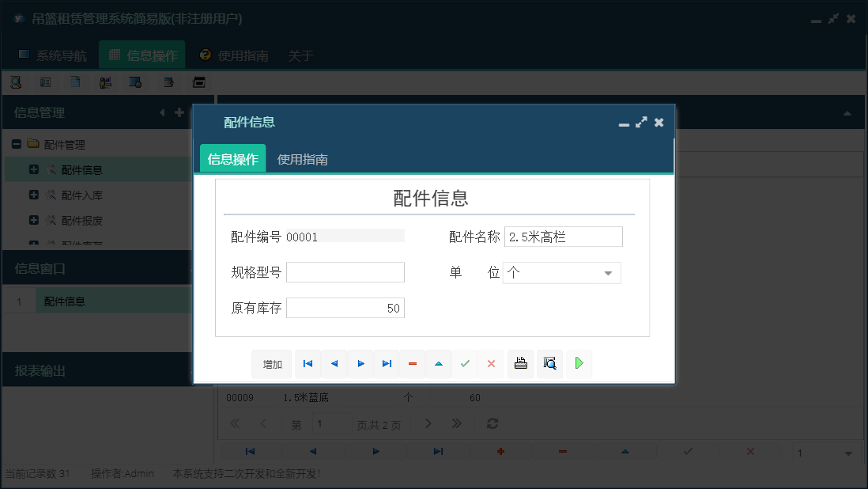Image resolution: width=868 pixels, height=489 pixels.
Task: Cancel editing with the red X icon
Action: (x=491, y=363)
